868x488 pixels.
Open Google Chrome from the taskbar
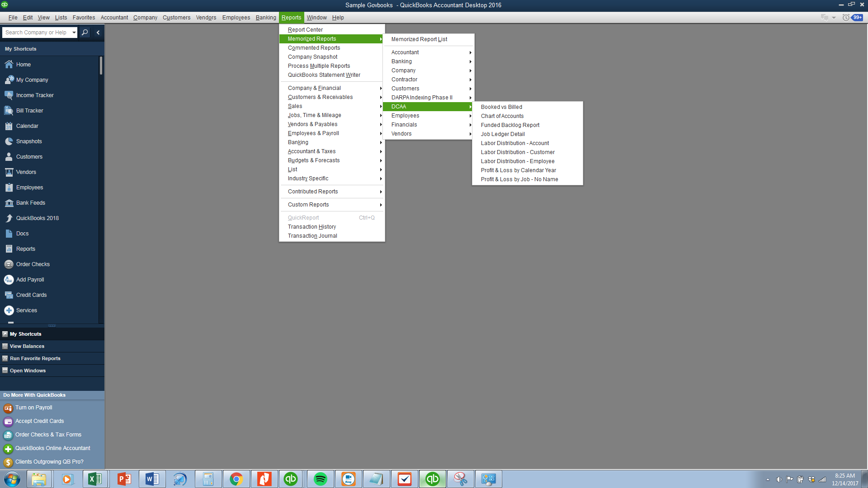coord(236,479)
